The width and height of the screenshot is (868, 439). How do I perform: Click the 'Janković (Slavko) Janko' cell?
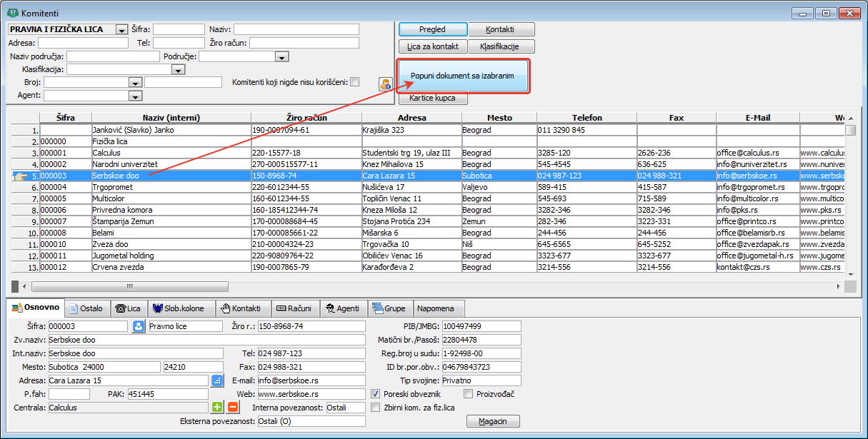(171, 130)
